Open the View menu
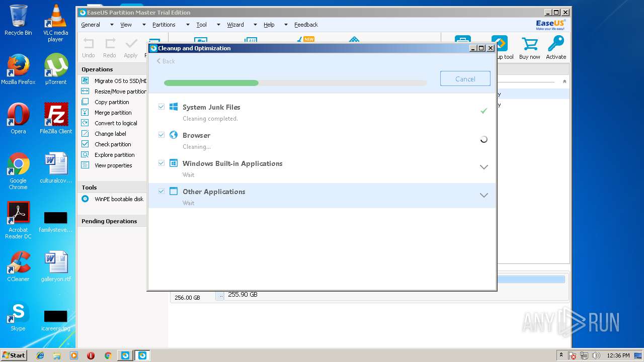This screenshot has width=644, height=362. 126,25
